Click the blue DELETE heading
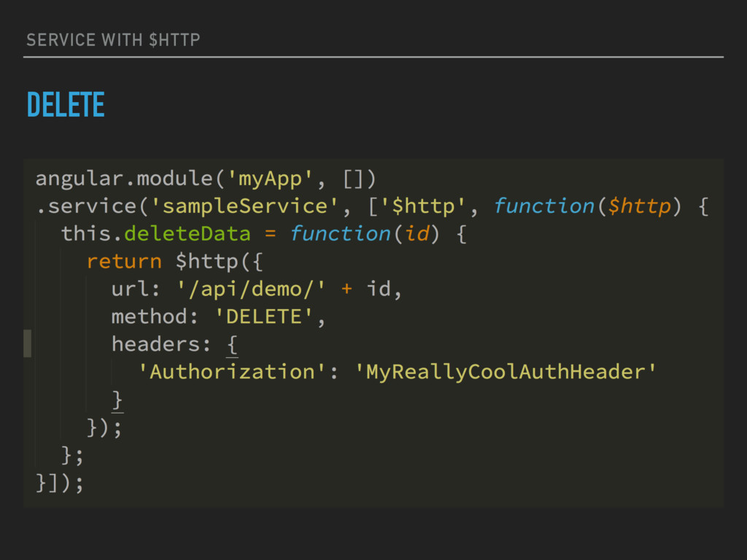 coord(66,105)
